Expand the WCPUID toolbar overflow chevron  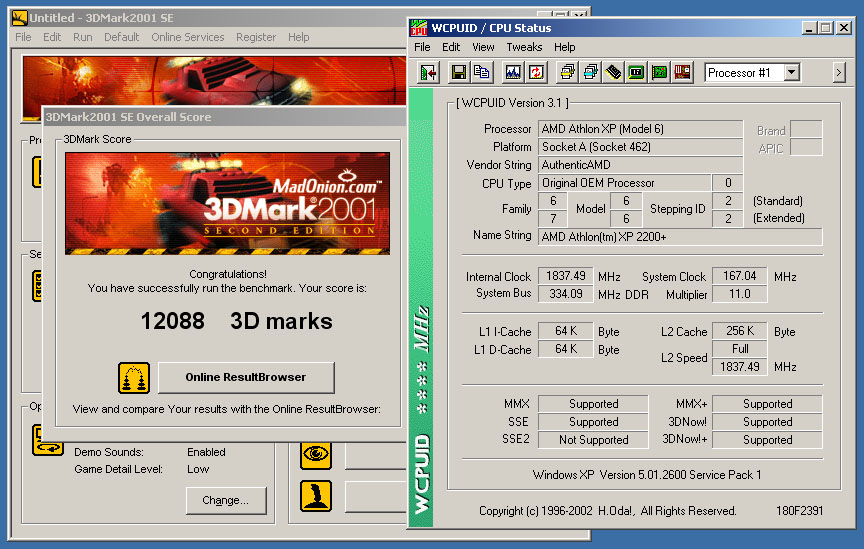point(839,72)
